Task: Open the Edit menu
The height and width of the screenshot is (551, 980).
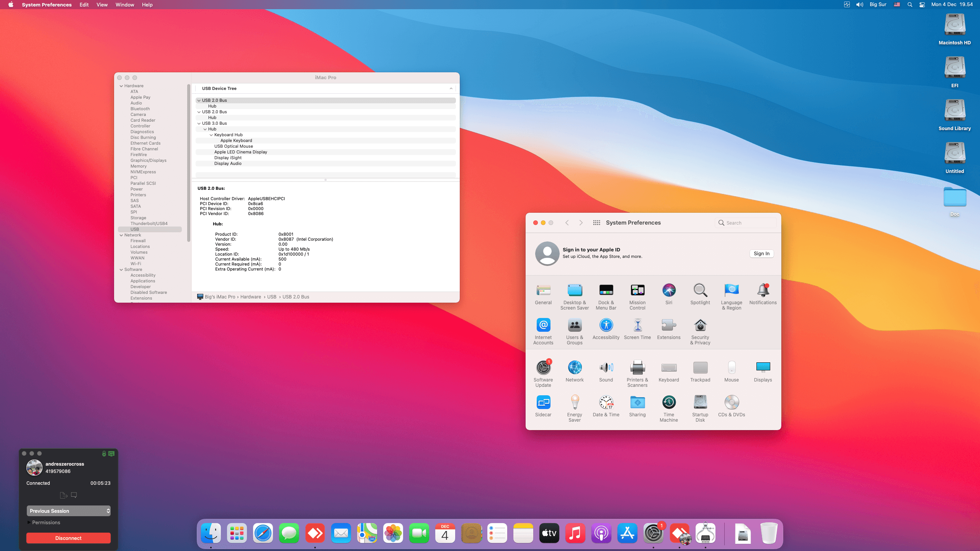Action: click(84, 5)
